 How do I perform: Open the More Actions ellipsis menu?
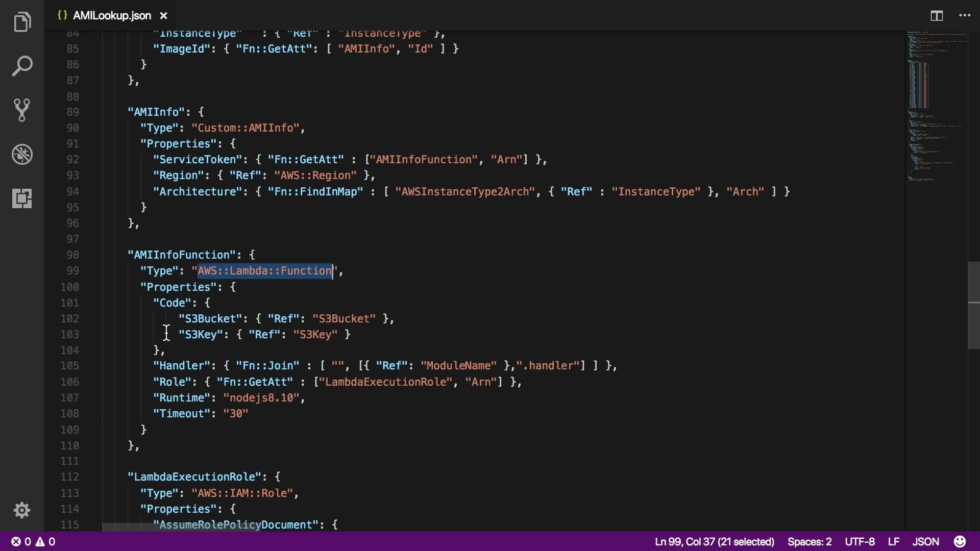[964, 16]
